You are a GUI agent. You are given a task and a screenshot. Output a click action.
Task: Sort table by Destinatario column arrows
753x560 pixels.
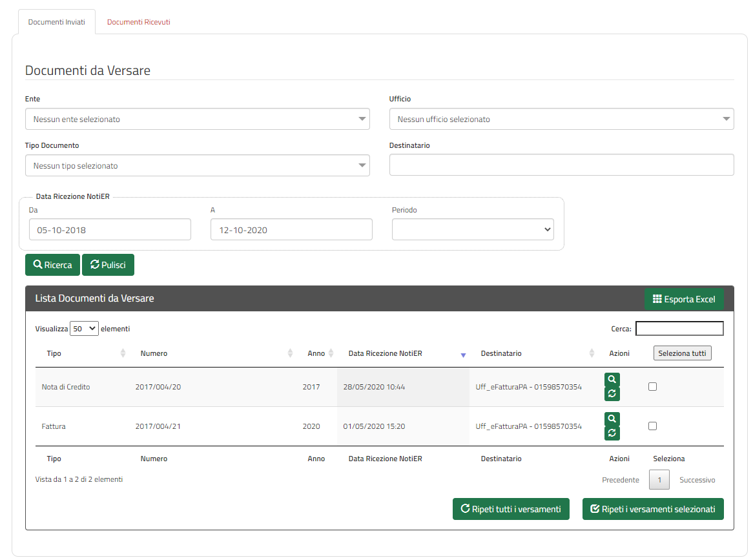pos(592,353)
